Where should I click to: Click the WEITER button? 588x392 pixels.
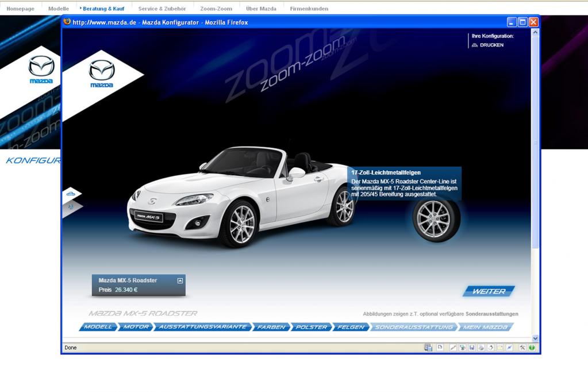coord(489,291)
